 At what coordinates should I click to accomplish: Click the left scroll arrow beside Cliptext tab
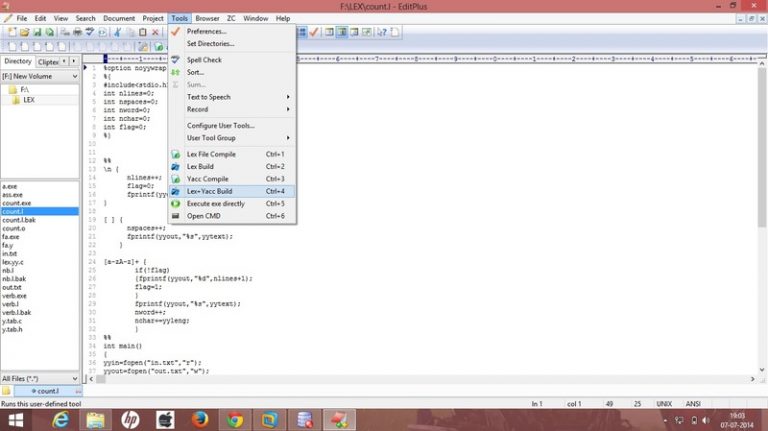(x=64, y=61)
